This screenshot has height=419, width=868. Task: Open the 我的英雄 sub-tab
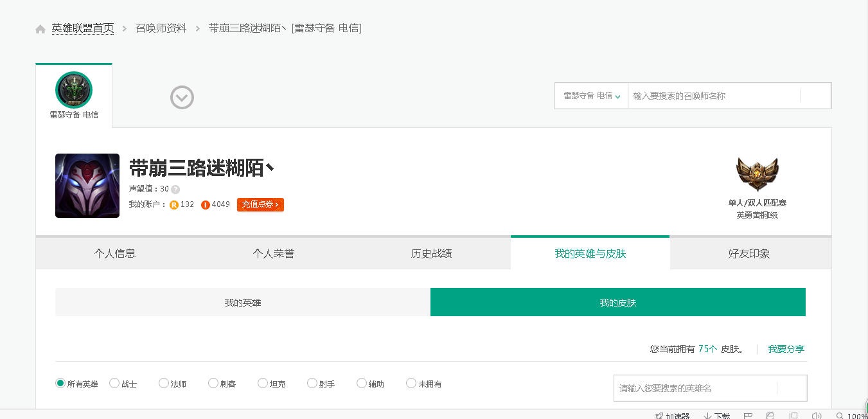point(243,302)
